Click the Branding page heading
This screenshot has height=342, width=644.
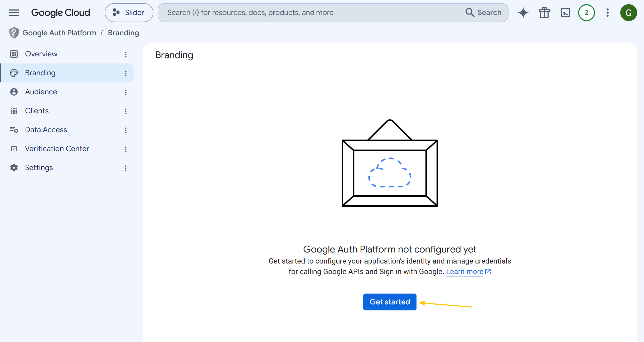[x=174, y=55]
